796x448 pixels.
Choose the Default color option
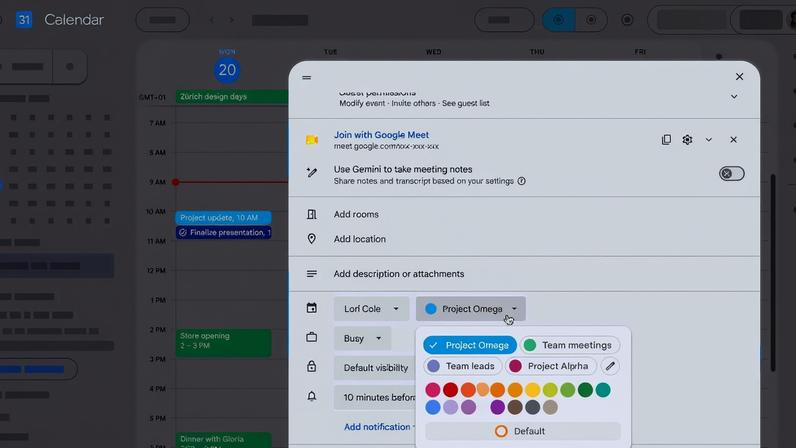(x=522, y=431)
